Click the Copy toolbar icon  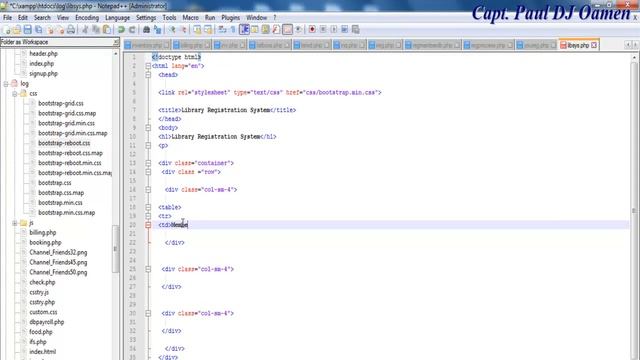(x=96, y=29)
